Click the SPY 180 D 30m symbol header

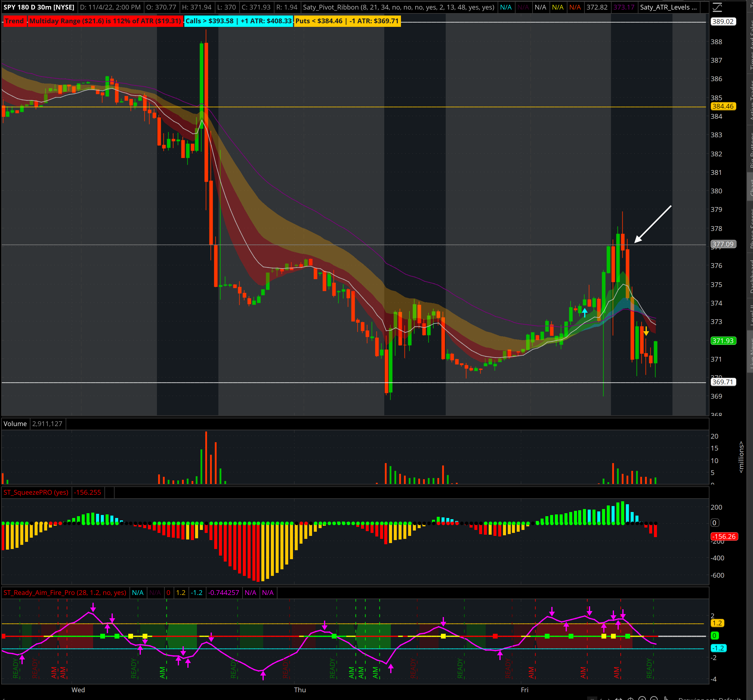point(39,7)
